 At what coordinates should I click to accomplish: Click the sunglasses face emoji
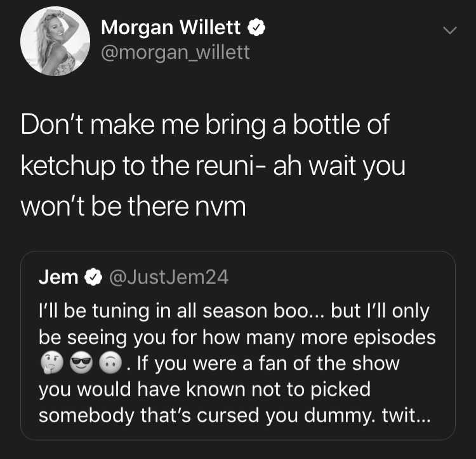click(81, 363)
